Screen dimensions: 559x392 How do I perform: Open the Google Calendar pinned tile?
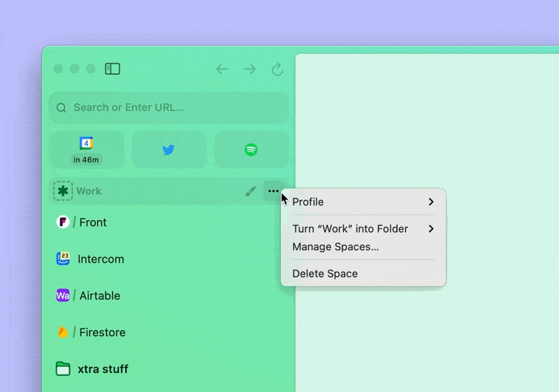click(87, 150)
